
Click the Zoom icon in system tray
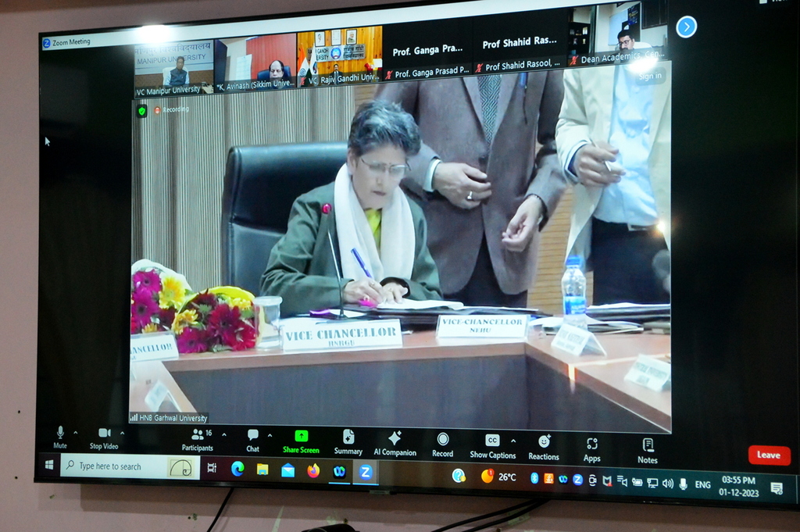click(577, 480)
